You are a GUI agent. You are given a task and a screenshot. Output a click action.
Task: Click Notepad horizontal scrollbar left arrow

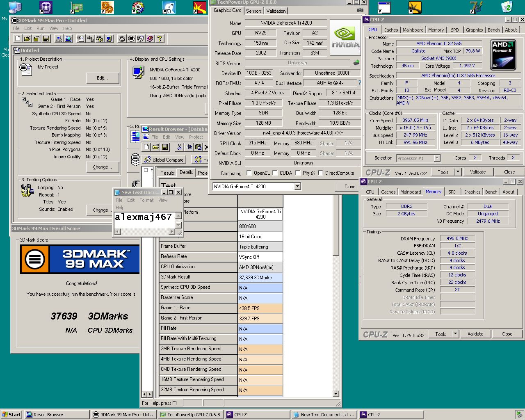coord(117,232)
